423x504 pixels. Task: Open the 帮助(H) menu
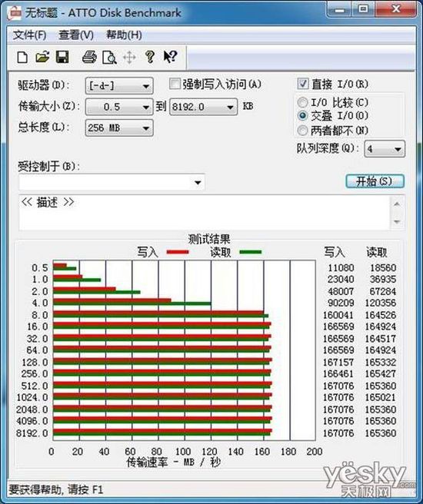pyautogui.click(x=124, y=35)
